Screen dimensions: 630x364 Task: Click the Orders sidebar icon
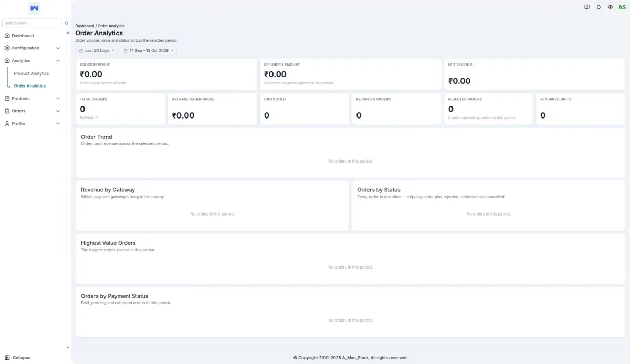[7, 111]
